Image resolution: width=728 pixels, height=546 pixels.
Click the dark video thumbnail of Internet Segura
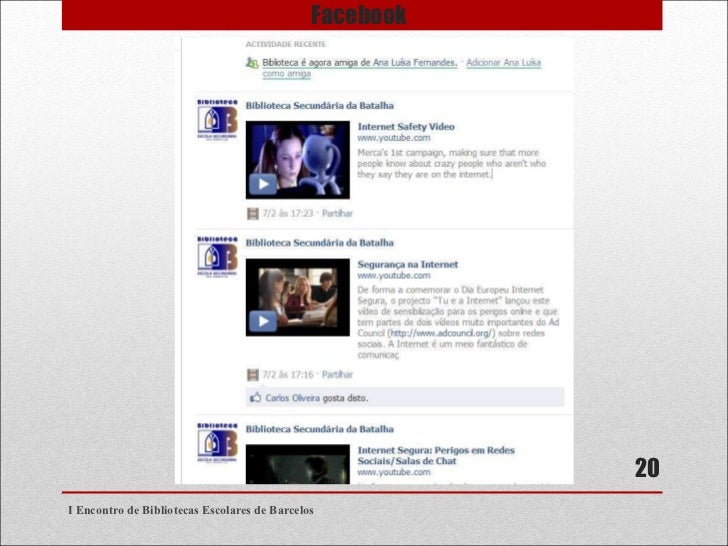point(298,464)
